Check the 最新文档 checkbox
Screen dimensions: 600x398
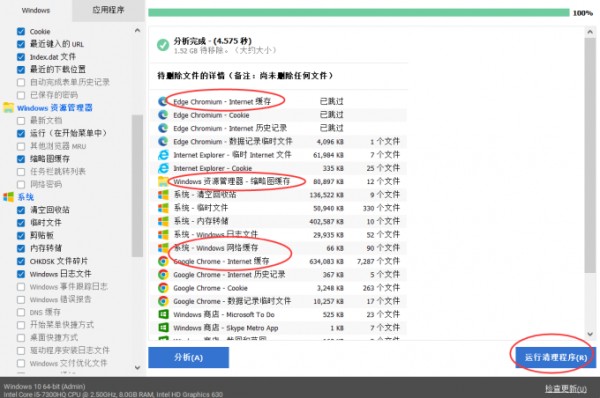tap(21, 121)
